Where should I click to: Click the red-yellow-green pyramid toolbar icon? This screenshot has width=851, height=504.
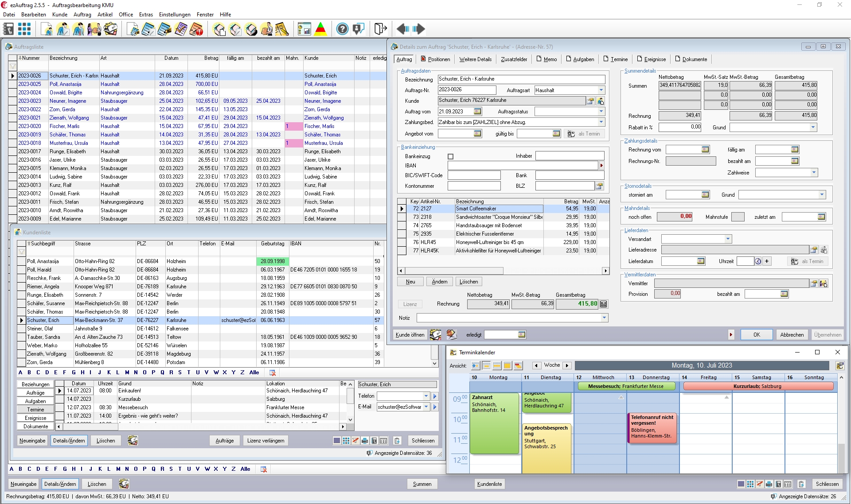click(320, 29)
